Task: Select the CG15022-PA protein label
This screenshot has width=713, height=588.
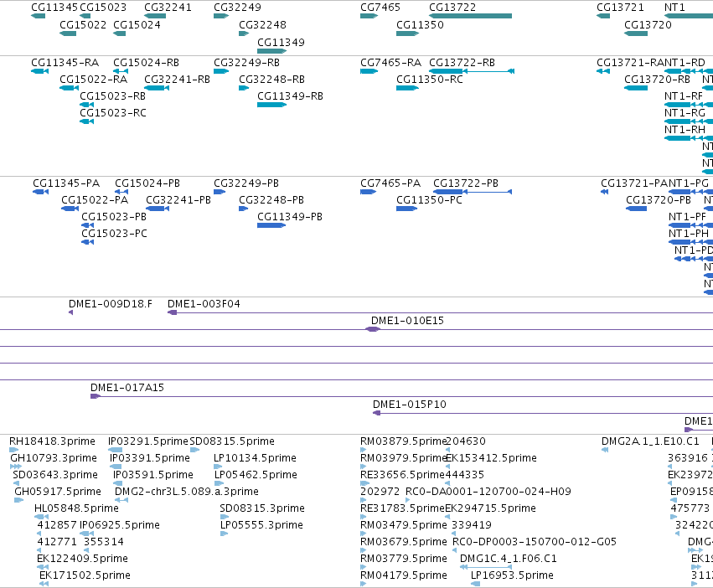Action: 95,200
